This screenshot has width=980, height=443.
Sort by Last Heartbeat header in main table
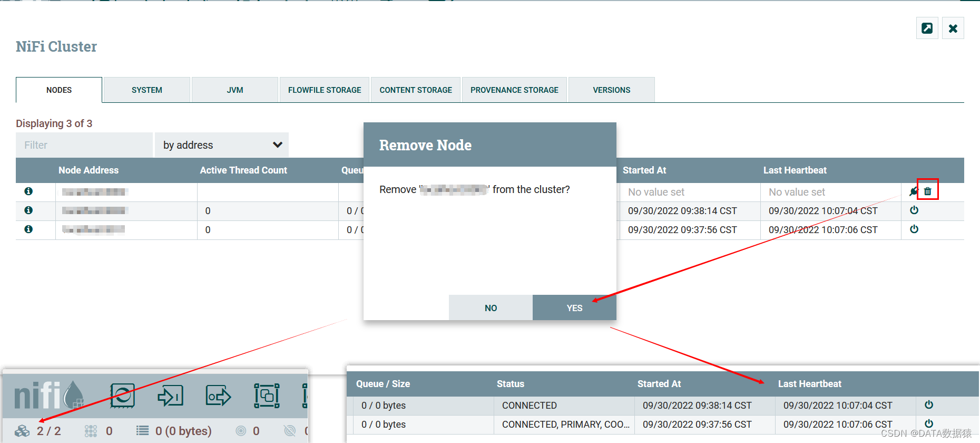[795, 170]
